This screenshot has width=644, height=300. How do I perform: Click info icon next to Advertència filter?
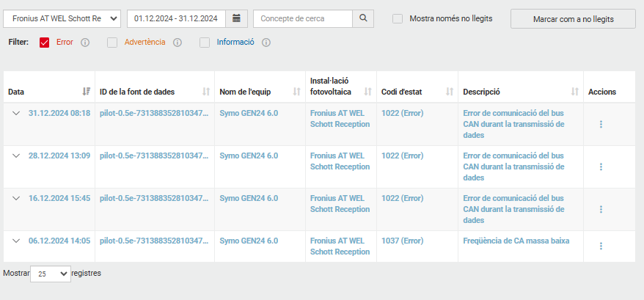[x=177, y=43]
